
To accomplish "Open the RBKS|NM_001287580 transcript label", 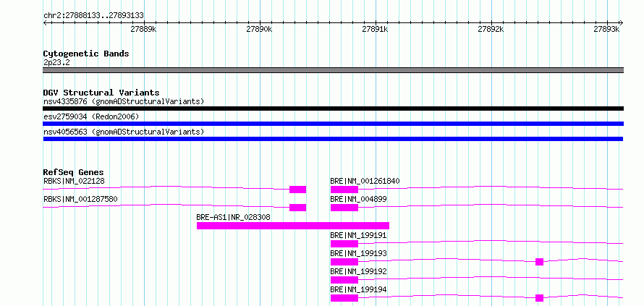I will (x=80, y=199).
